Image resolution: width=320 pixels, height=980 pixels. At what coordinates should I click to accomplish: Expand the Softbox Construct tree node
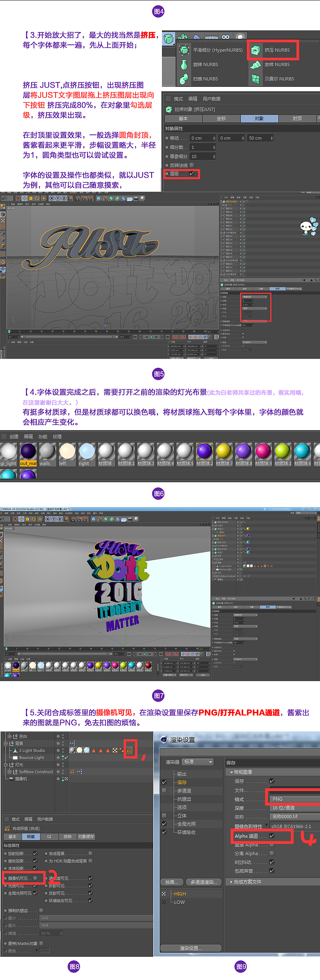point(10,772)
